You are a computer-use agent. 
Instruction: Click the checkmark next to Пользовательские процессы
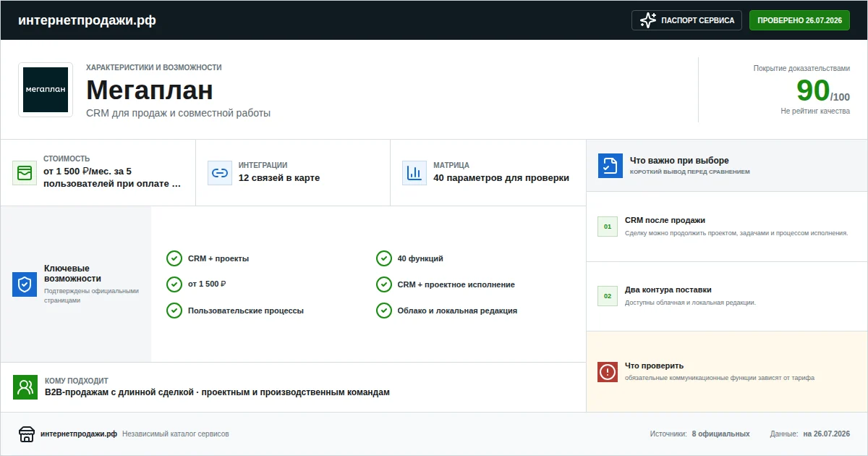click(x=174, y=311)
